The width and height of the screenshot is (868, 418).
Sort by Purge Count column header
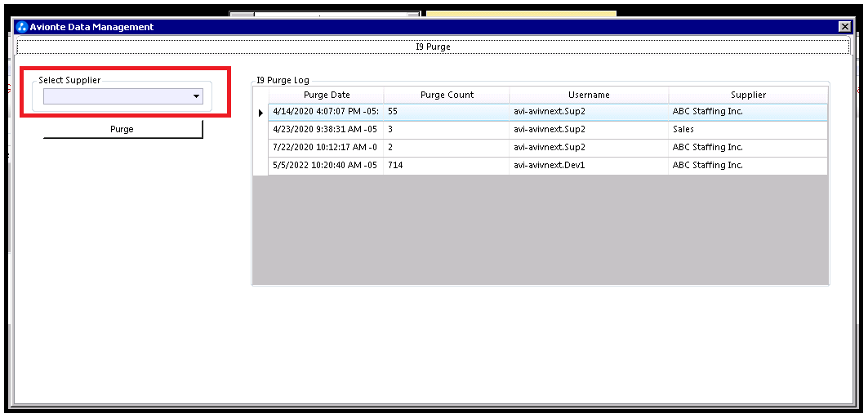pos(447,95)
